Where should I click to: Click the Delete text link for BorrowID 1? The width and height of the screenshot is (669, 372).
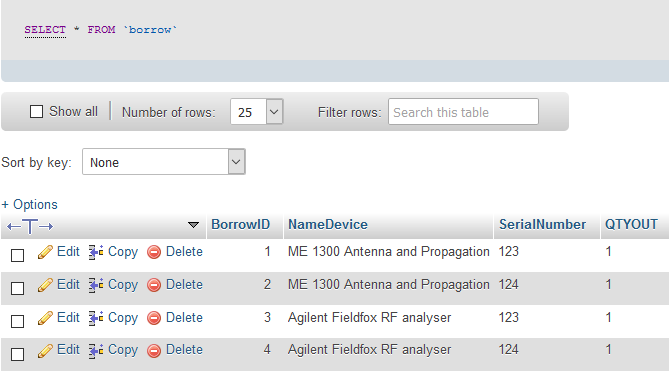click(x=184, y=252)
